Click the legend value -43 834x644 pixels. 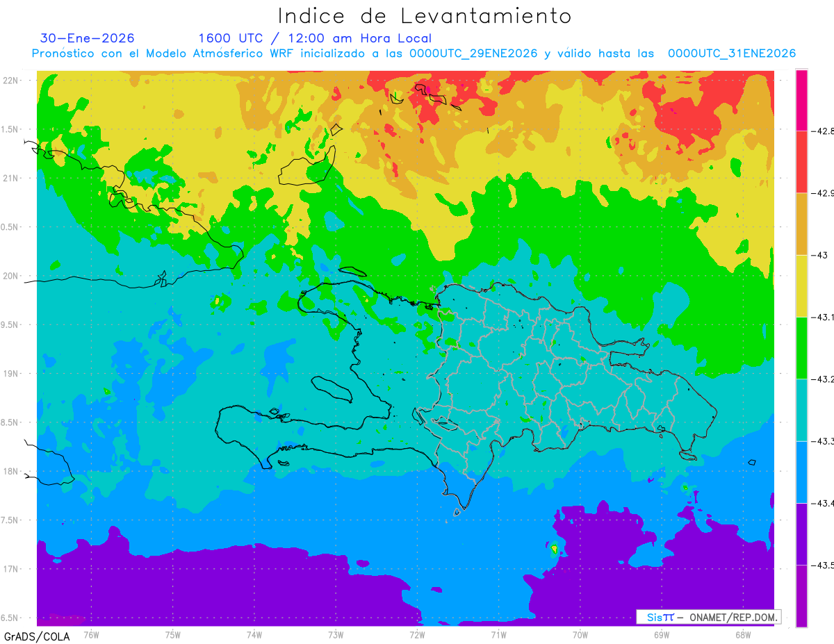pos(819,255)
